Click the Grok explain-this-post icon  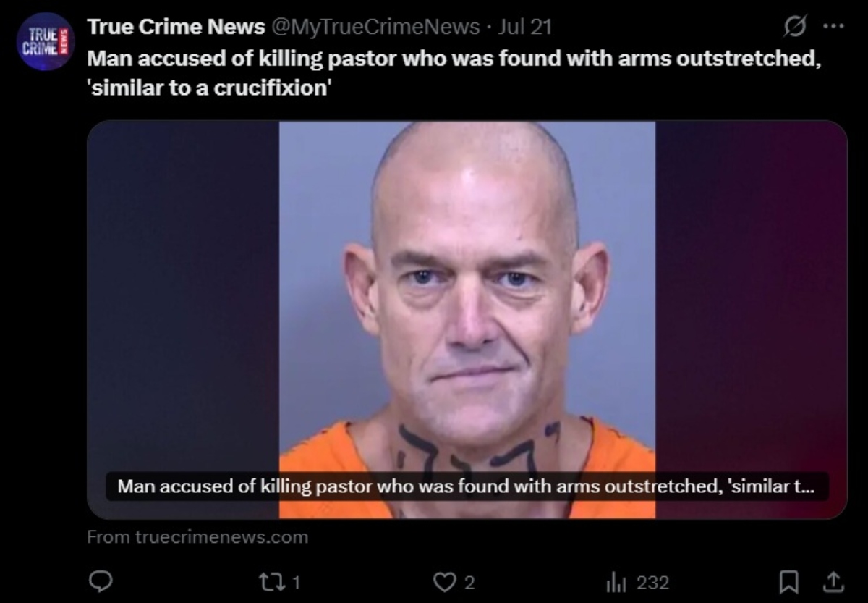pyautogui.click(x=793, y=28)
